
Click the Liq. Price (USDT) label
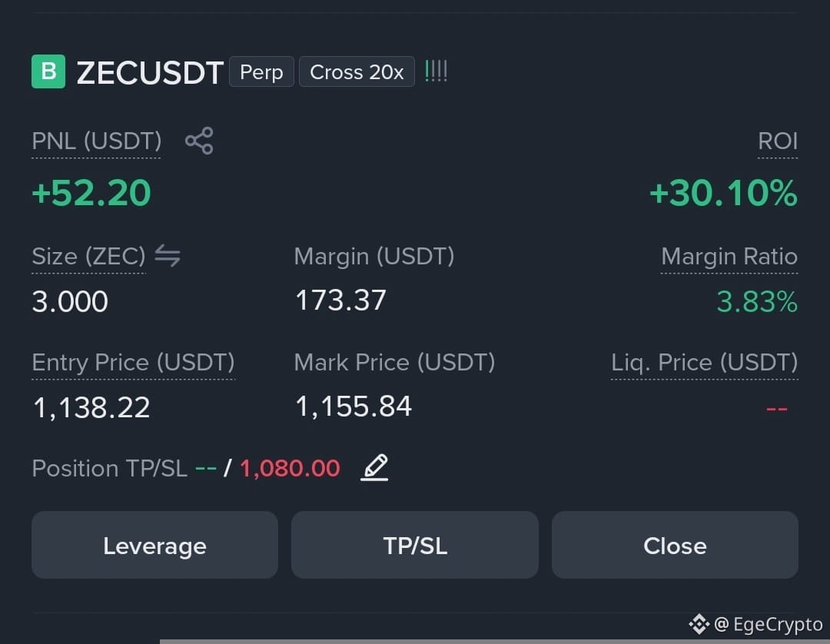705,363
